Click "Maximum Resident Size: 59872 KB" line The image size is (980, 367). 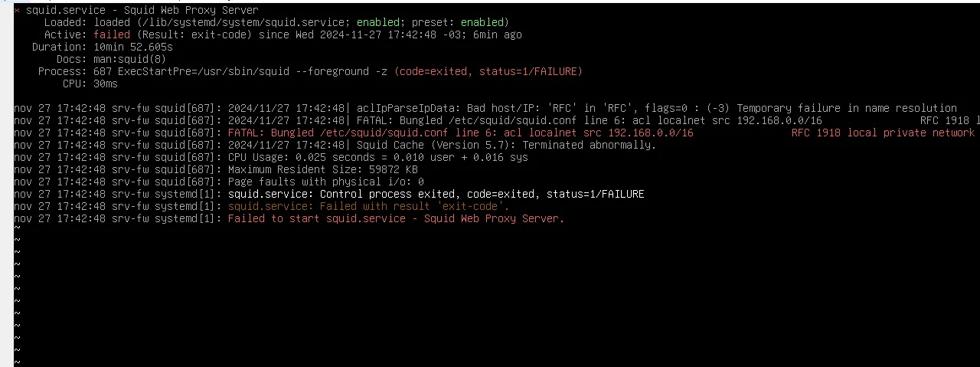coord(323,169)
